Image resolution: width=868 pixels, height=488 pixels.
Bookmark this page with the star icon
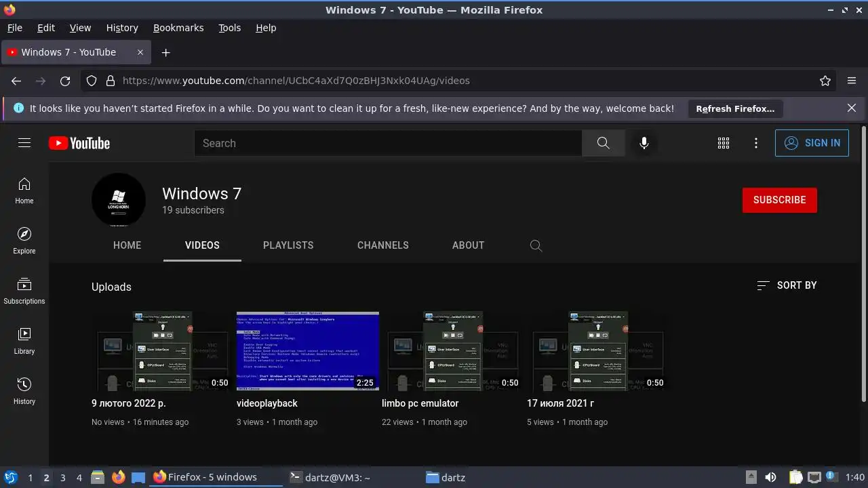pyautogui.click(x=825, y=81)
